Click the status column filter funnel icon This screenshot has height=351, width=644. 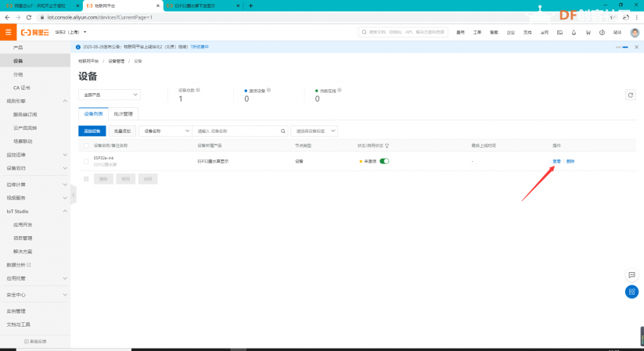point(387,145)
